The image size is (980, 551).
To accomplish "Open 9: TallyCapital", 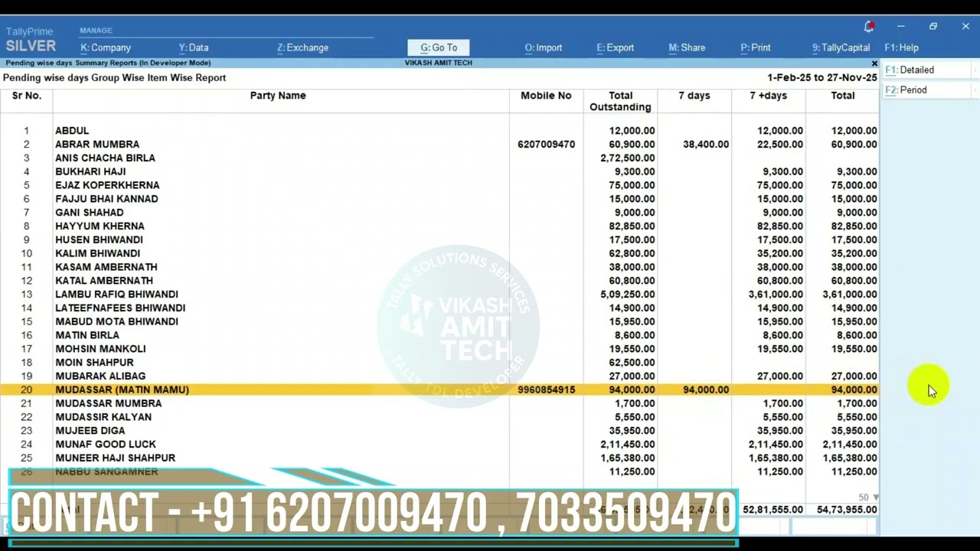I will pyautogui.click(x=841, y=47).
